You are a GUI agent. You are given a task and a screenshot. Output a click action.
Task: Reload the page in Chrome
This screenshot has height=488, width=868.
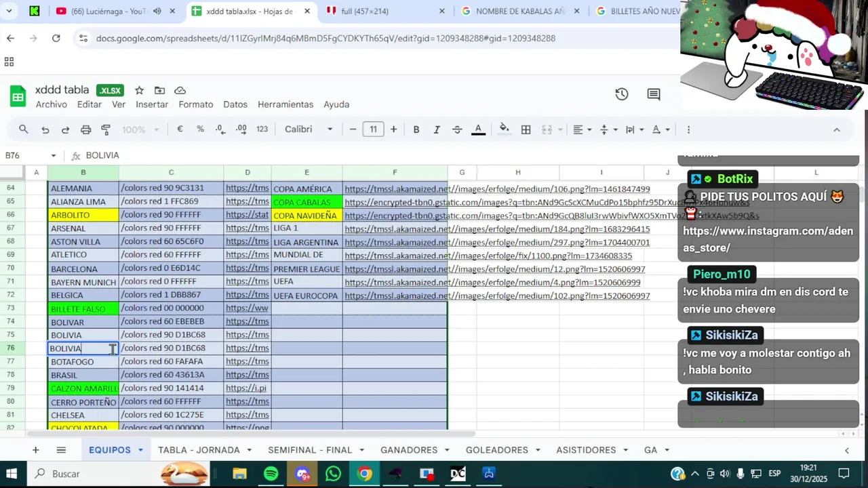[56, 38]
